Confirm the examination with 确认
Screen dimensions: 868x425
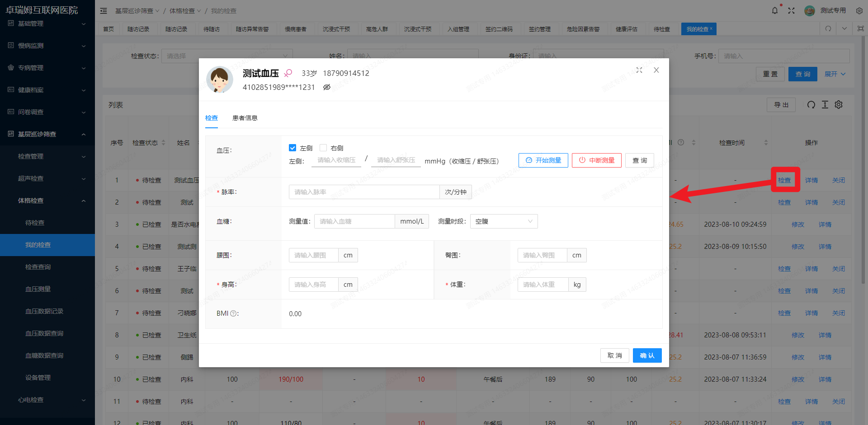[x=647, y=355]
